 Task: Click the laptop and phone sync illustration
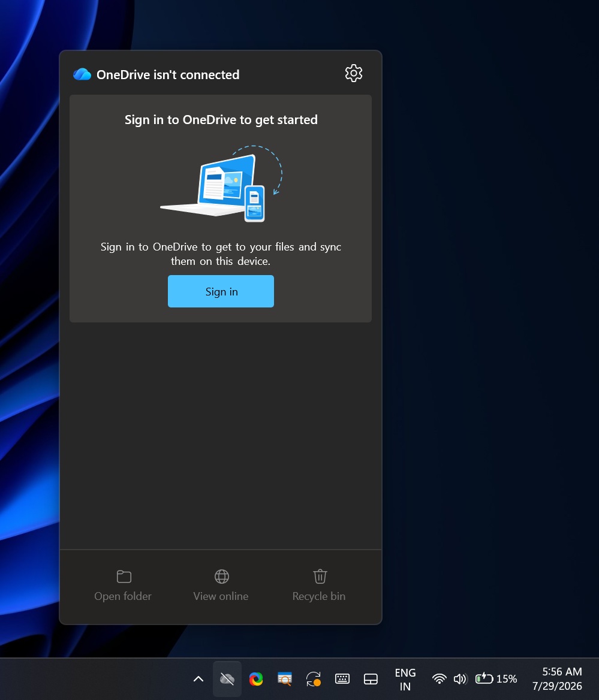pyautogui.click(x=222, y=183)
